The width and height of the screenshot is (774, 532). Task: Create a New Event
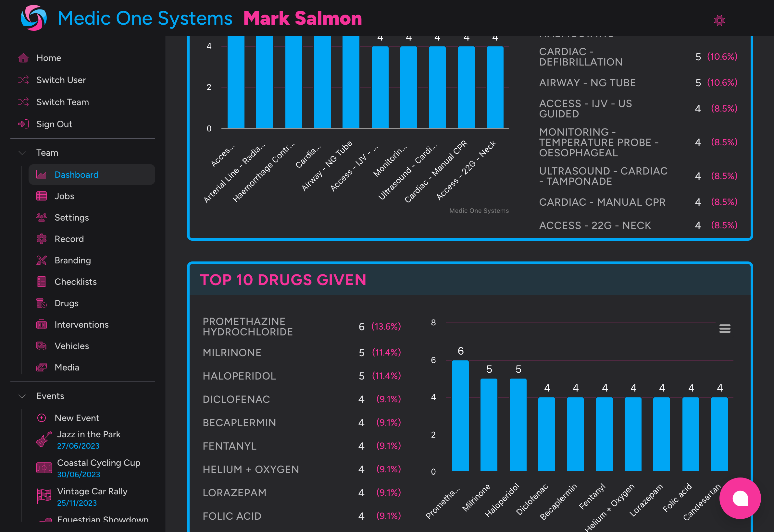(x=77, y=418)
